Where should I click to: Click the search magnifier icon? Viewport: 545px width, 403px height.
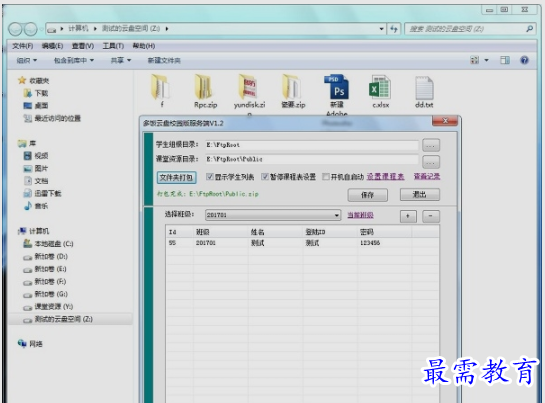[529, 29]
